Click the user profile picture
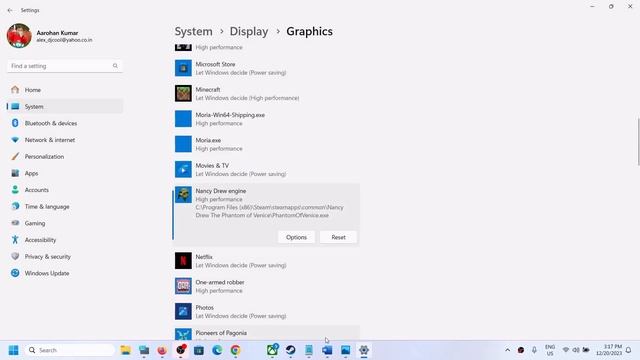Viewport: 640px width, 360px height. click(x=19, y=36)
